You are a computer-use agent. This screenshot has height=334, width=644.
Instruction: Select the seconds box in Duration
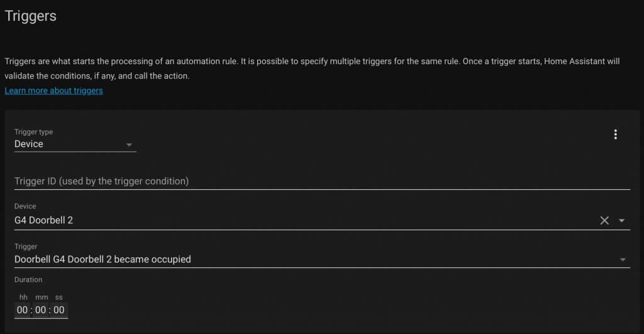point(58,309)
